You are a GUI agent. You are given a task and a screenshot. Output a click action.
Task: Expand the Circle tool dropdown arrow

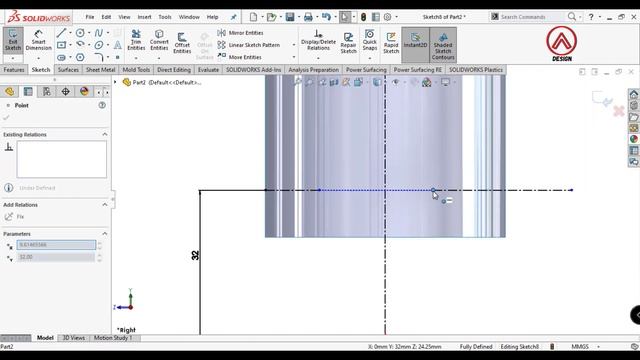tap(89, 33)
